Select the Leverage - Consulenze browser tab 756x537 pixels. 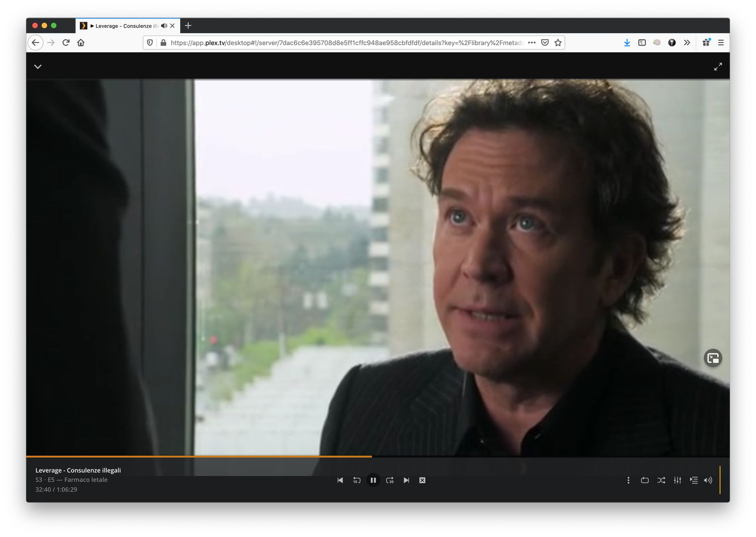click(x=128, y=26)
